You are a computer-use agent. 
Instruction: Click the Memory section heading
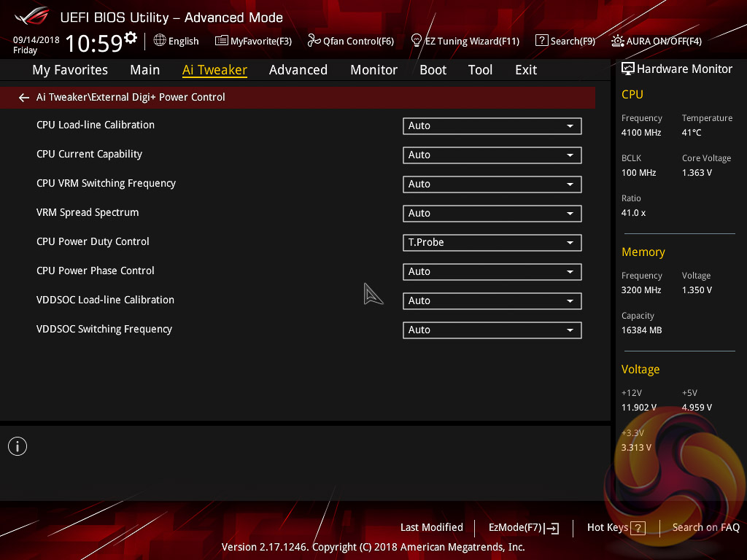643,252
